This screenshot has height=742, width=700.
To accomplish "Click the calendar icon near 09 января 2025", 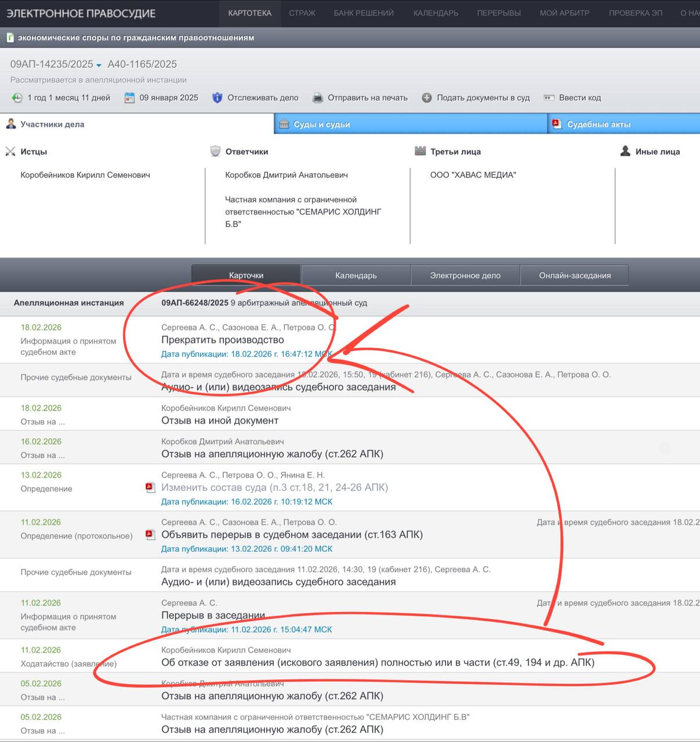I will 130,98.
